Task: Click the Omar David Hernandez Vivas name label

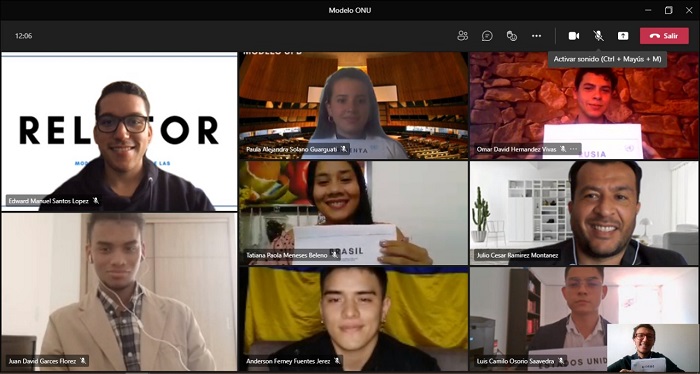Action: (517, 150)
